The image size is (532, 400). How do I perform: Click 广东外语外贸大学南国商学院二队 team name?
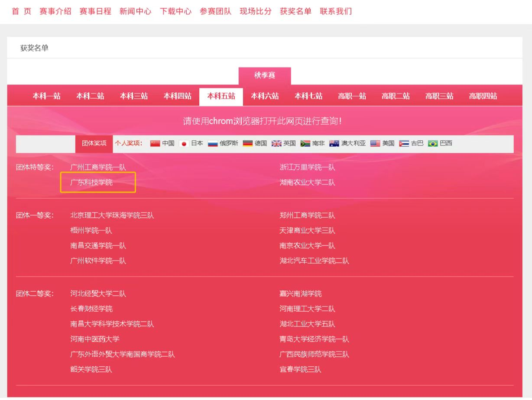point(123,354)
